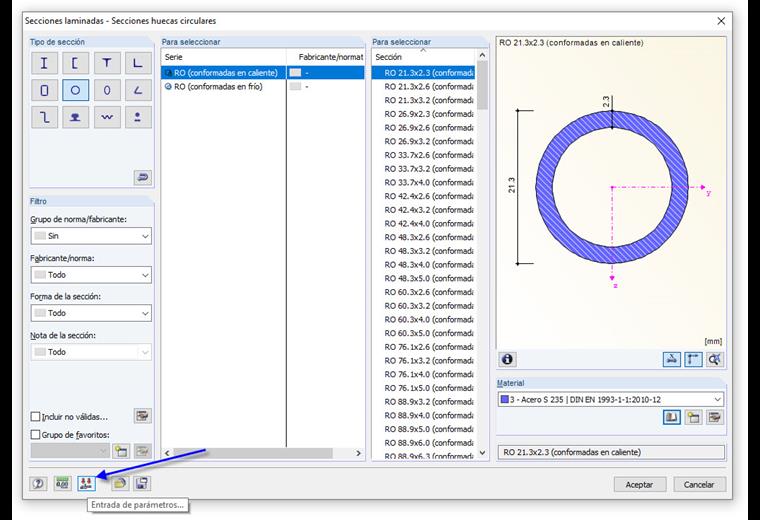Click the edit material icon
This screenshot has height=520, width=760.
714,417
